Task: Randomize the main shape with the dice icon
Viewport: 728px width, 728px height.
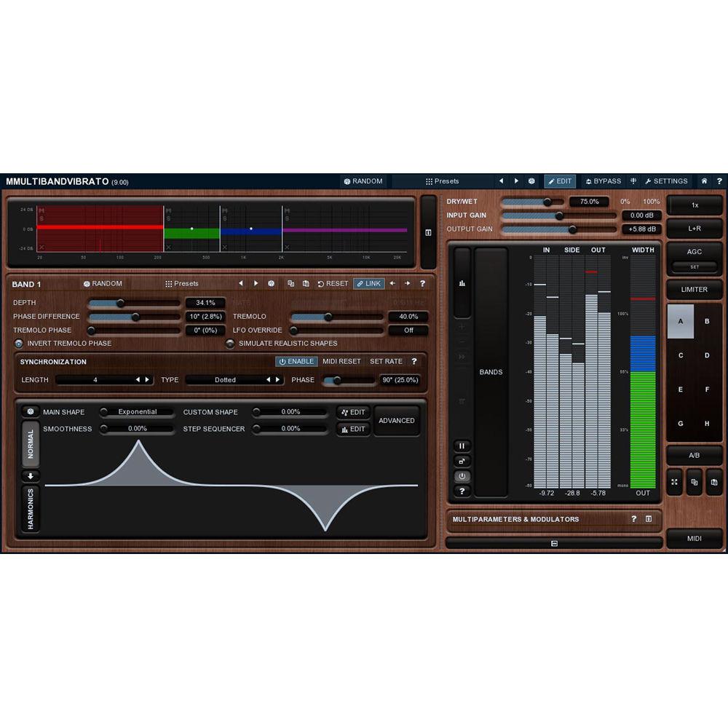Action: [29, 412]
